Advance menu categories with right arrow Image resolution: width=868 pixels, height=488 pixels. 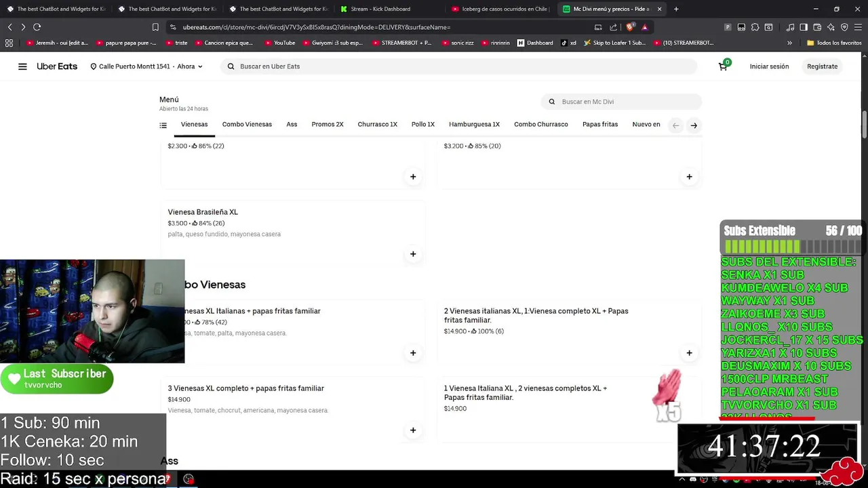point(694,125)
